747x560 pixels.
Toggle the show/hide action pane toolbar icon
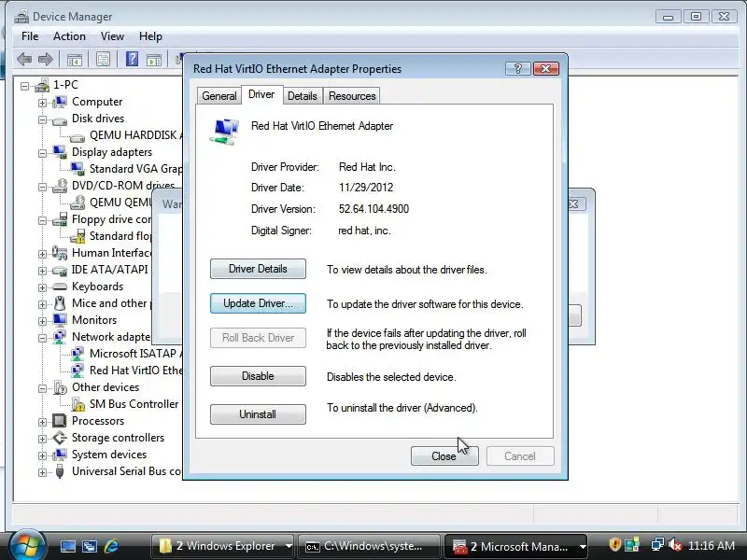(x=154, y=60)
